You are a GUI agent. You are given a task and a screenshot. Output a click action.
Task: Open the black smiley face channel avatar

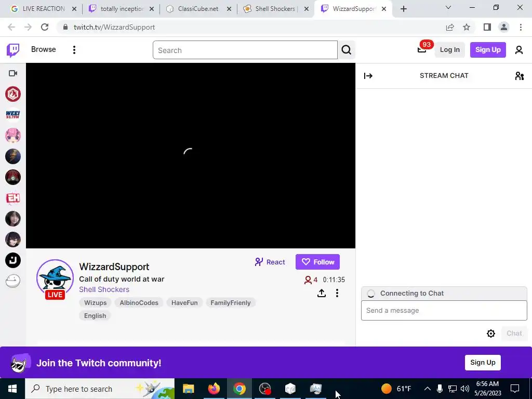[13, 260]
